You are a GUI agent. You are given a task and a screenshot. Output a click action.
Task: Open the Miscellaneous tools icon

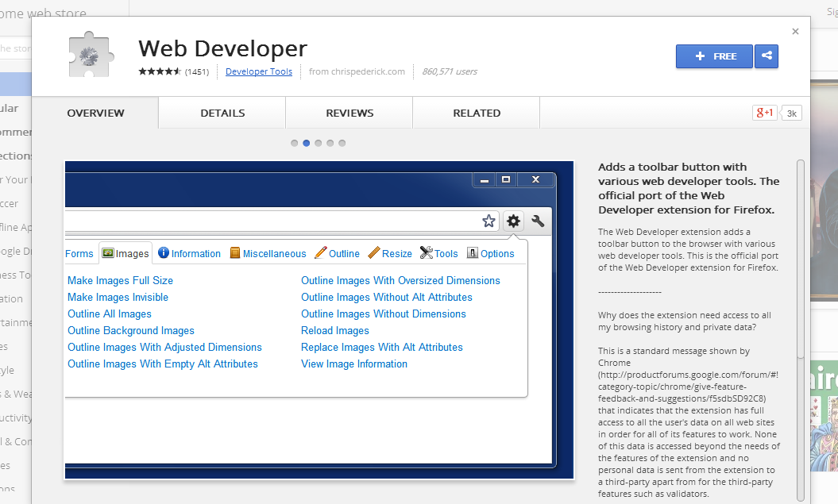point(235,253)
